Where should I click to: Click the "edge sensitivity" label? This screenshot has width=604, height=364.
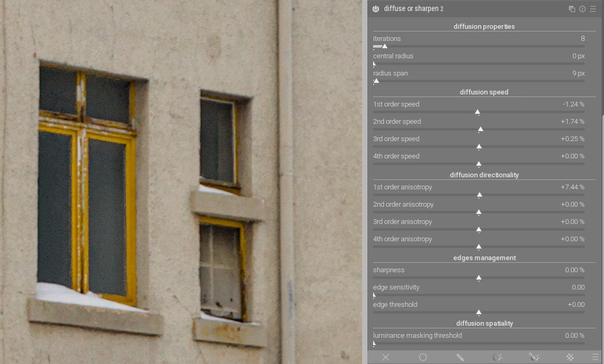[396, 287]
